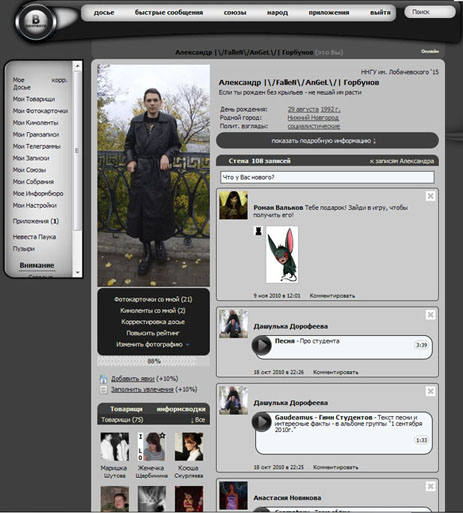Open Мое Досье in sidebar

22,84
